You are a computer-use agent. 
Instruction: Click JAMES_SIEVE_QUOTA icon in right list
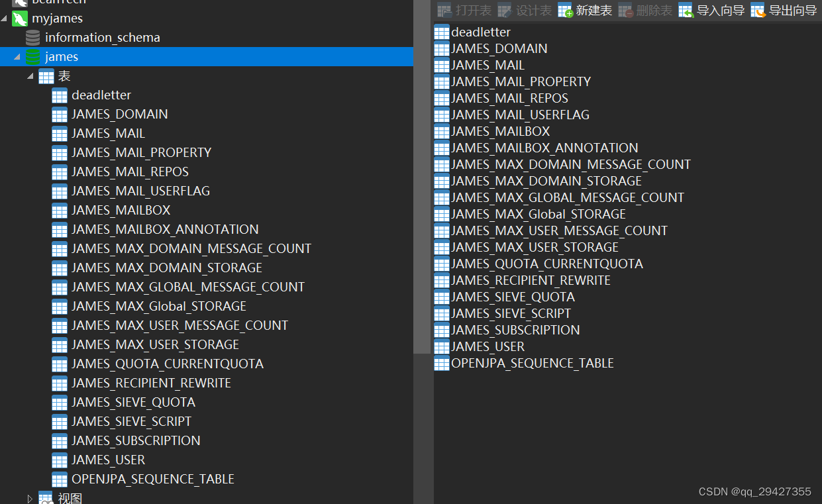[x=442, y=297]
